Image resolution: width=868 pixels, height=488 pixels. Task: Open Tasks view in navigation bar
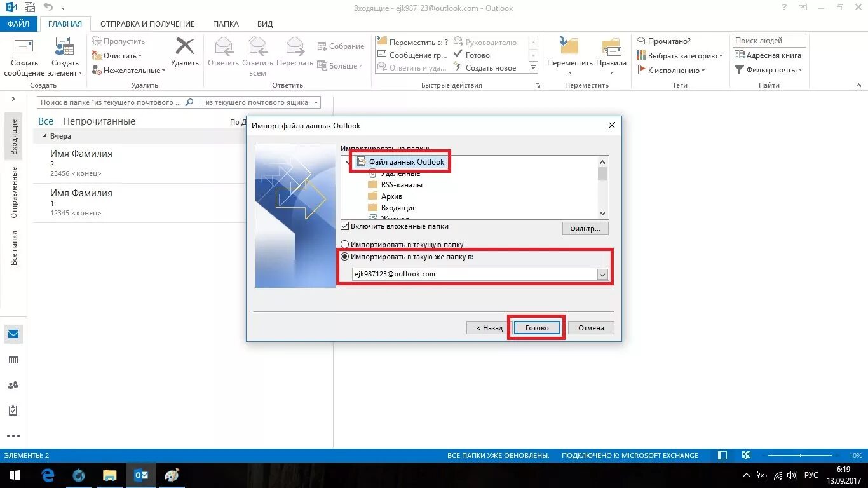[13, 410]
